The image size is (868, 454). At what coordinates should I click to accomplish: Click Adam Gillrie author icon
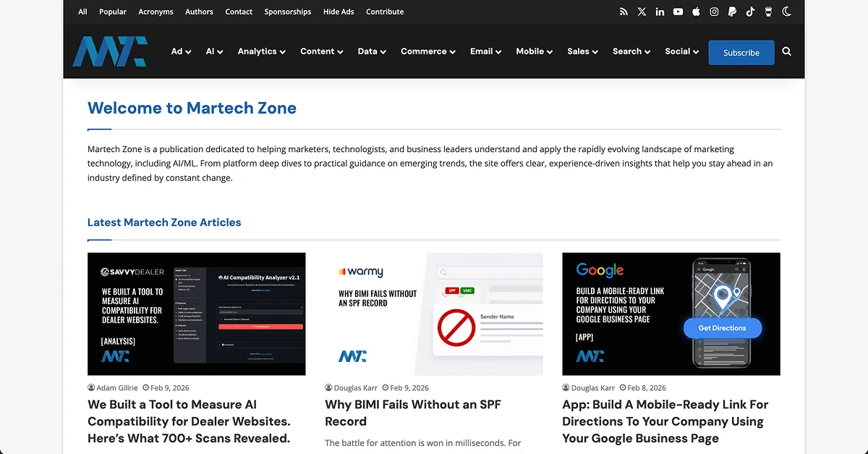tap(91, 388)
